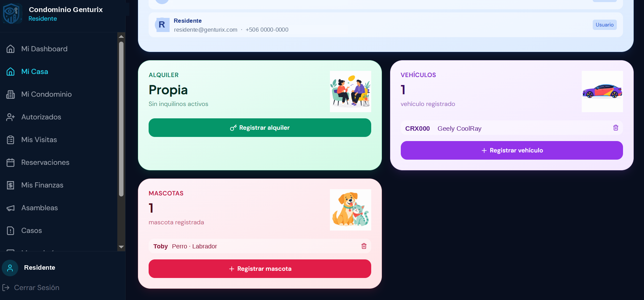644x300 pixels.
Task: Click the Registrar alquiler button
Action: [x=260, y=128]
